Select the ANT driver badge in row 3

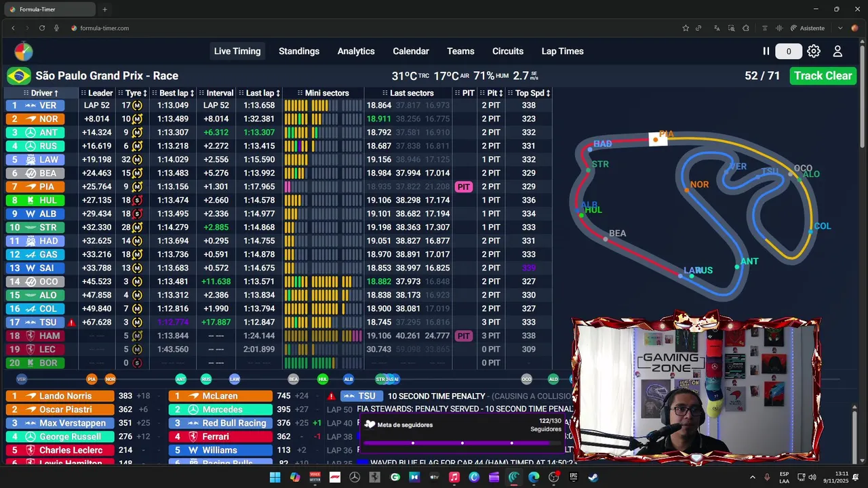35,132
